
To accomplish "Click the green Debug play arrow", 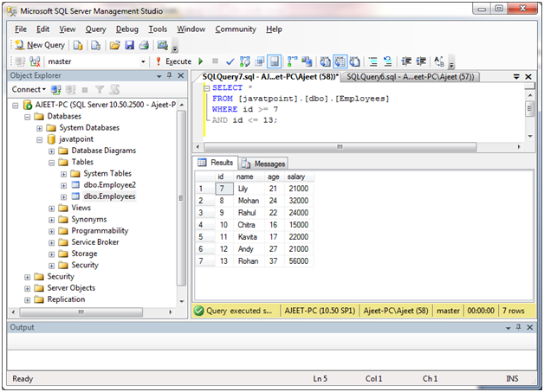I will 201,61.
